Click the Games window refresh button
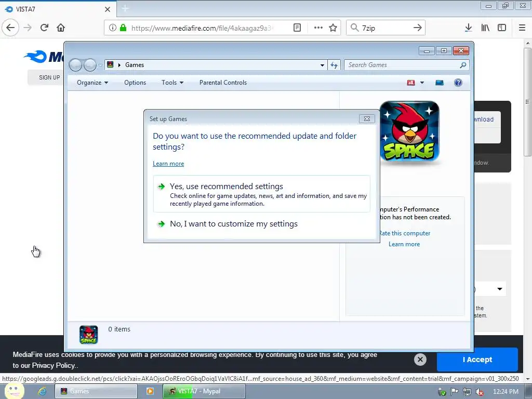 334,65
